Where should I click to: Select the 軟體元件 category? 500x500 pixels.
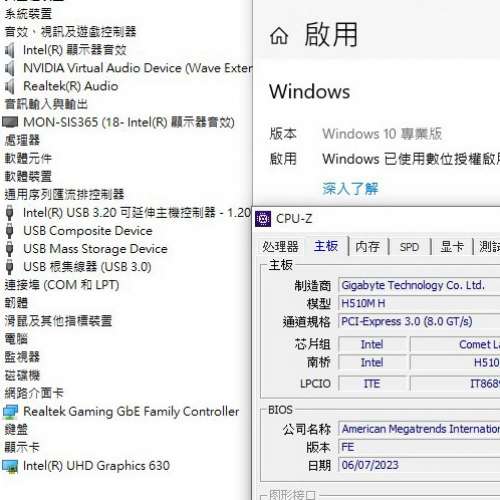point(28,158)
